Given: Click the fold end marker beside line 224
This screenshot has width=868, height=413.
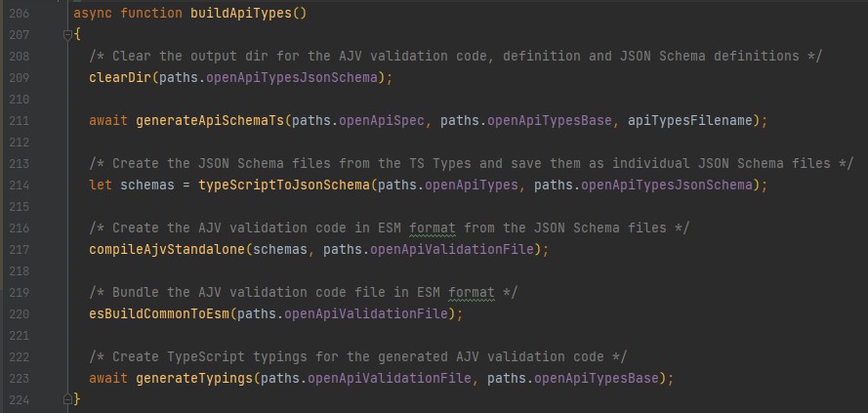Looking at the screenshot, I should coord(68,399).
